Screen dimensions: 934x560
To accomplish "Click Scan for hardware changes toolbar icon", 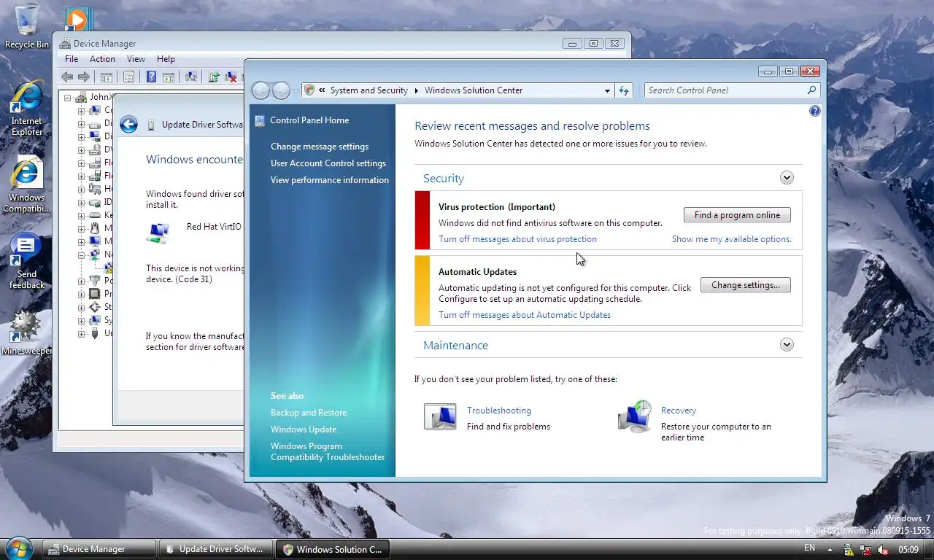I will [x=191, y=77].
